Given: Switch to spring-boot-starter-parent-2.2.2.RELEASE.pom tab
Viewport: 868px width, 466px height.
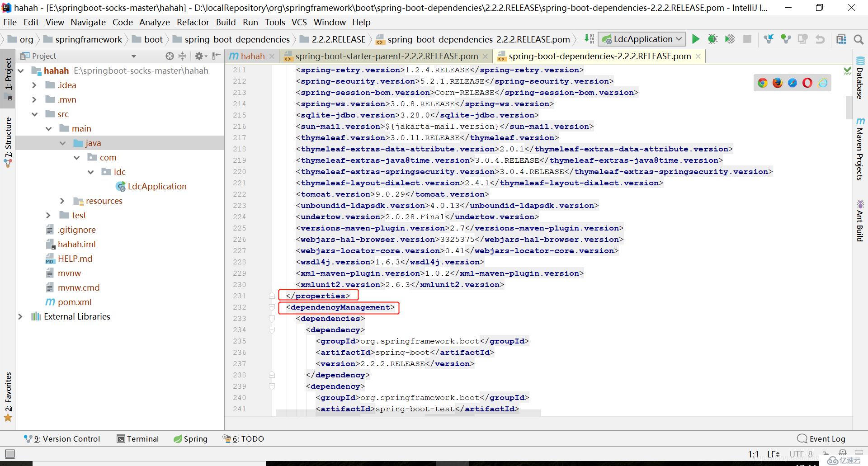Looking at the screenshot, I should coord(387,56).
